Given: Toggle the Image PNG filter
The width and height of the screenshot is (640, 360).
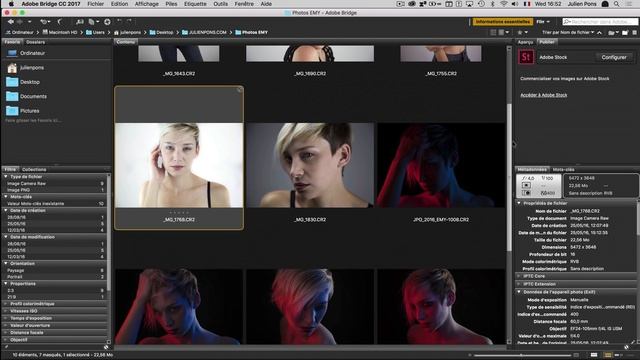Looking at the screenshot, I should [x=55, y=190].
